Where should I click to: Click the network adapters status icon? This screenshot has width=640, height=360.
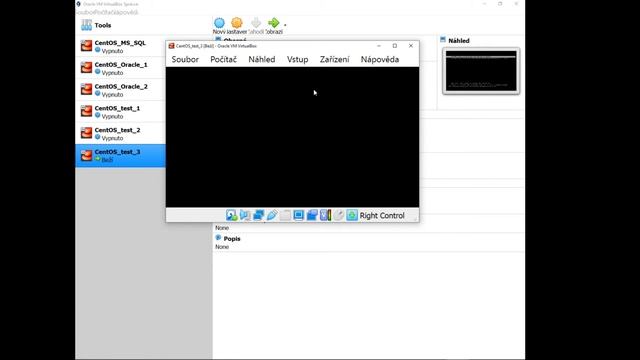258,215
